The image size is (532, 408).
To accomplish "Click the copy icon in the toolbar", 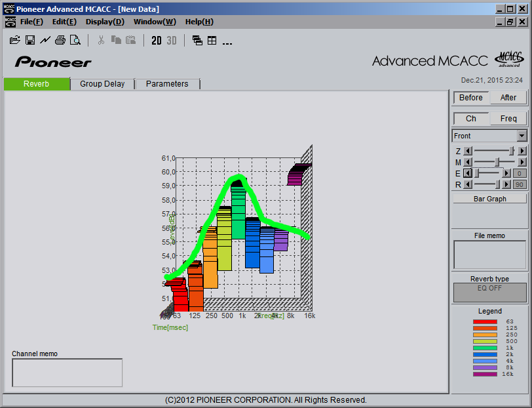I will point(116,40).
